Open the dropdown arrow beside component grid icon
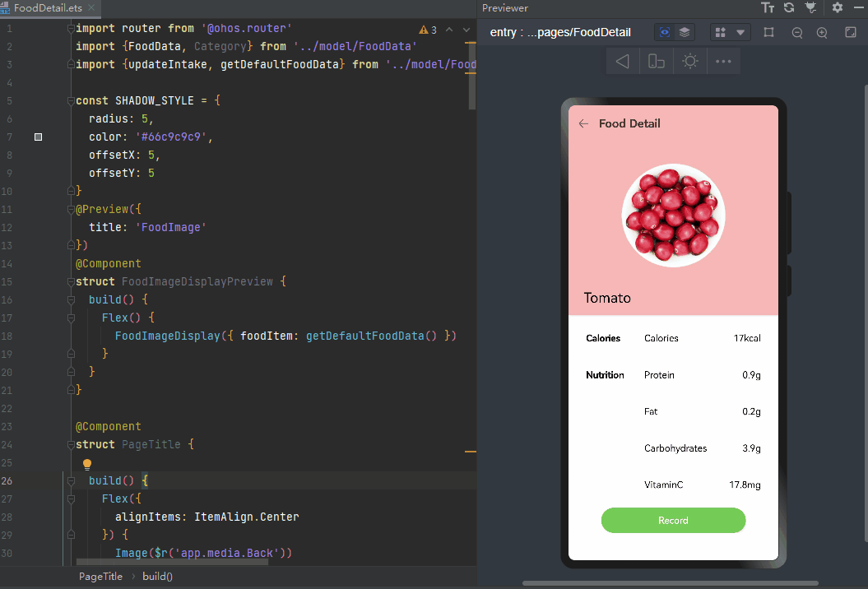Screen dimensions: 868x589 pos(740,33)
